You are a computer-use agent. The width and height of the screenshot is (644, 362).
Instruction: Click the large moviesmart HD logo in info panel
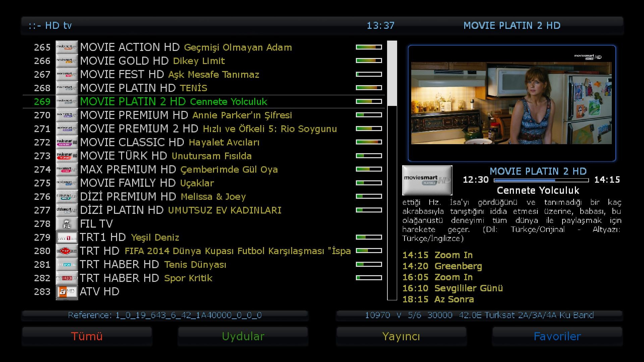[427, 180]
